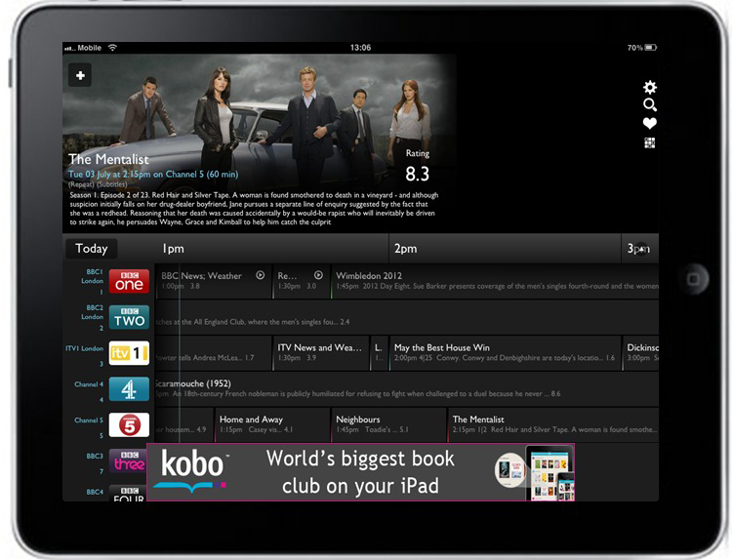Screen dimensions: 732x560
Task: Tap the 8.3 rating value
Action: [417, 174]
